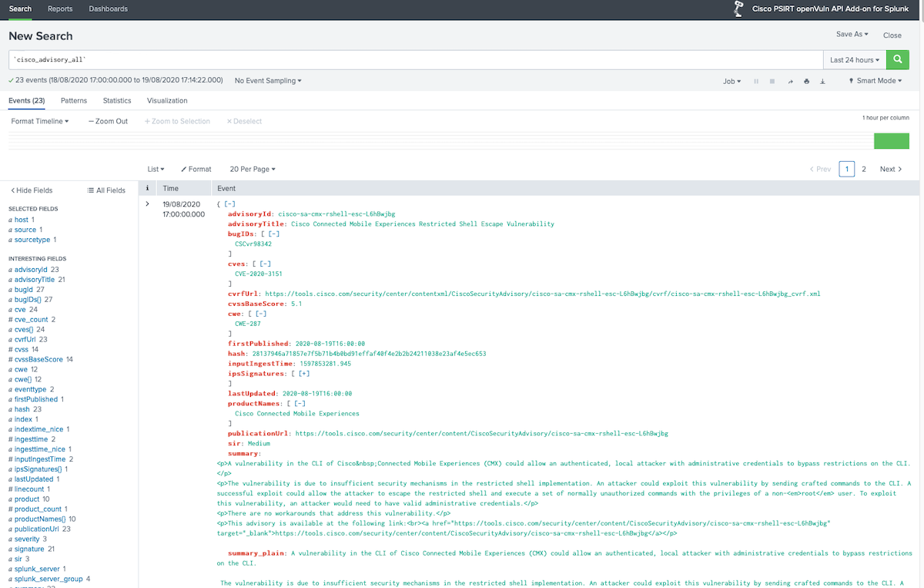Collapse the productNames array

(x=300, y=403)
